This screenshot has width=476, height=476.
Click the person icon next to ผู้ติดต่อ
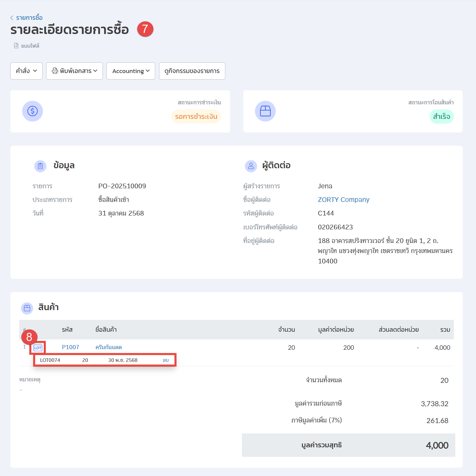[251, 166]
